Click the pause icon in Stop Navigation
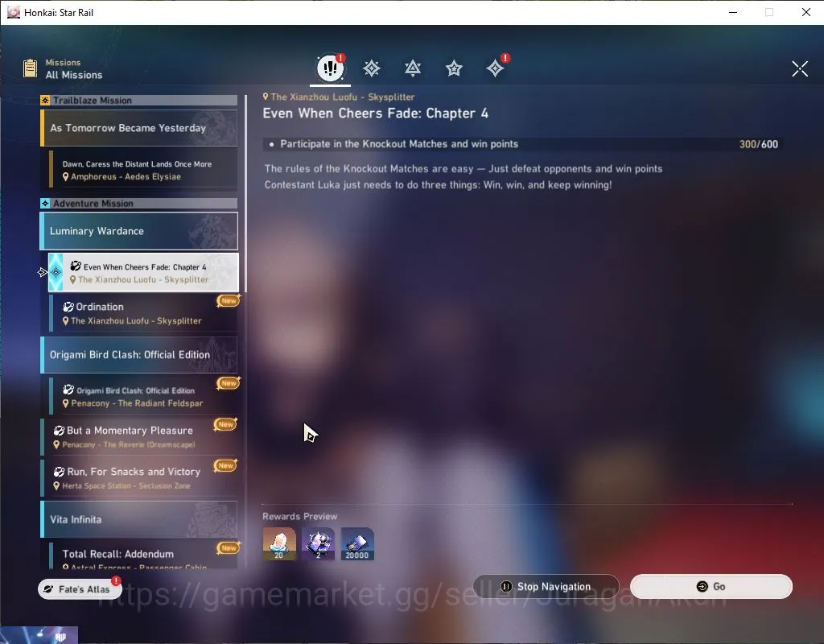 click(x=506, y=586)
